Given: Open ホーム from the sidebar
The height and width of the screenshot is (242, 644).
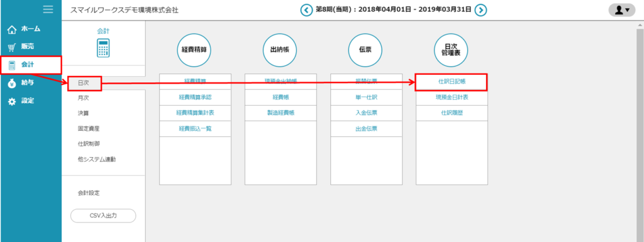Looking at the screenshot, I should 31,29.
